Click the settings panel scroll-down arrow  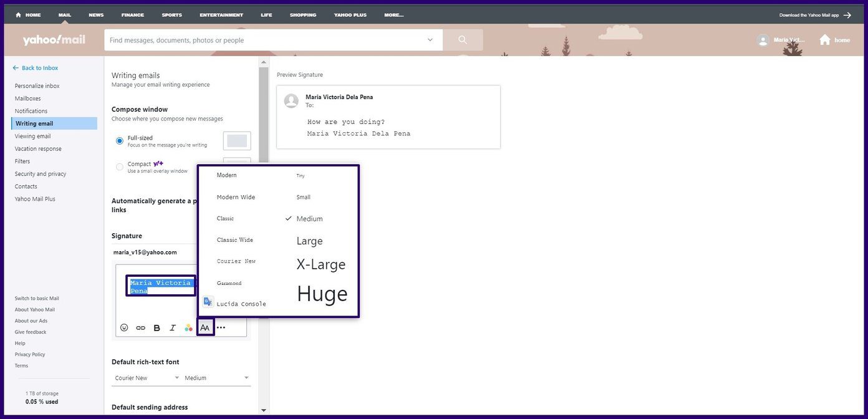[264, 410]
